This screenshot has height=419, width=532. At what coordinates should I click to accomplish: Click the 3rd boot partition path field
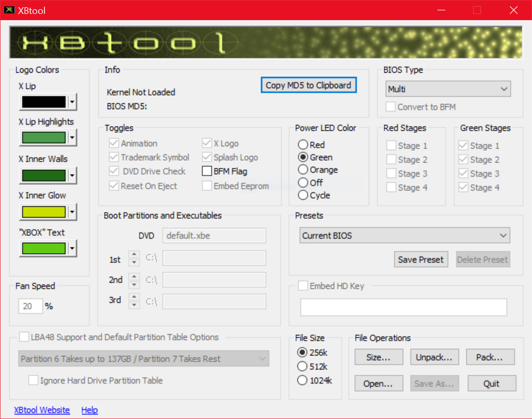214,301
